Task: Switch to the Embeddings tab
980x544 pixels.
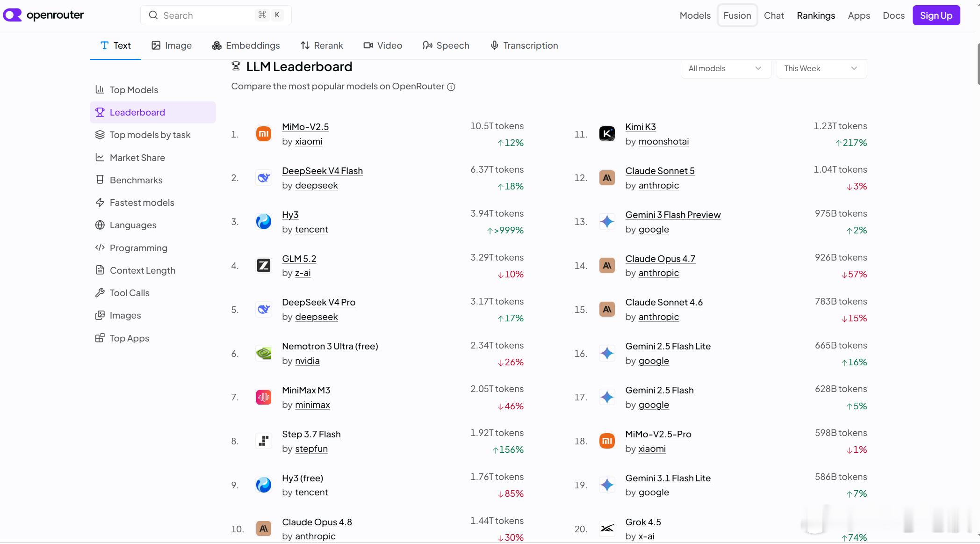Action: [246, 45]
